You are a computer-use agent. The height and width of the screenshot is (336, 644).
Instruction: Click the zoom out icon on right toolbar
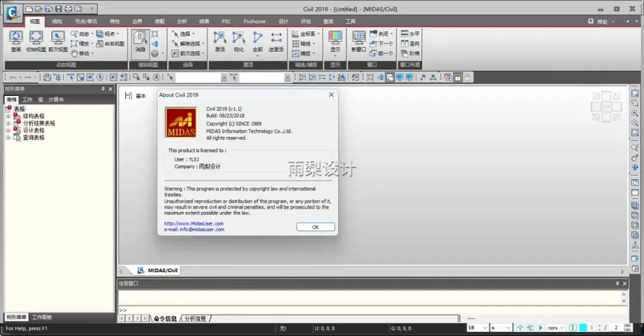(x=635, y=123)
